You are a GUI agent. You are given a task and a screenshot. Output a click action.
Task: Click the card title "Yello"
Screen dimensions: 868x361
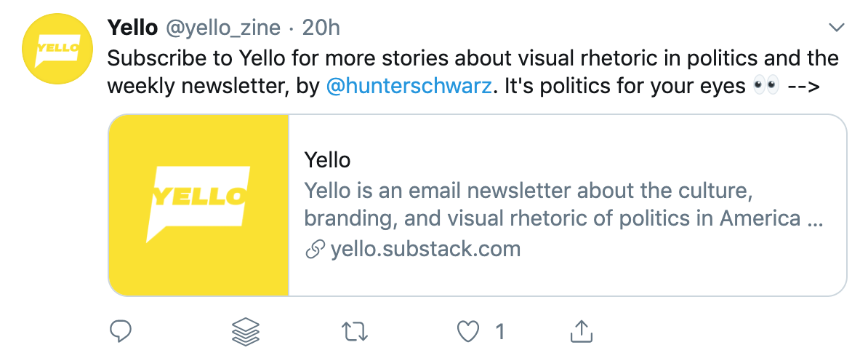click(x=327, y=160)
